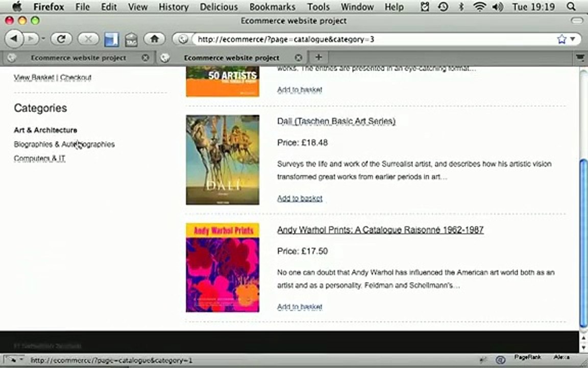Image resolution: width=588 pixels, height=368 pixels.
Task: Reload the page with the Refresh button
Action: pos(61,39)
